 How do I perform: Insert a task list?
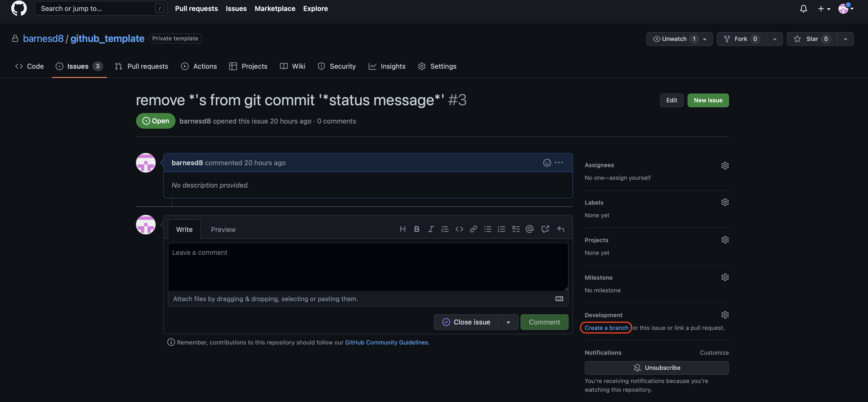tap(516, 229)
